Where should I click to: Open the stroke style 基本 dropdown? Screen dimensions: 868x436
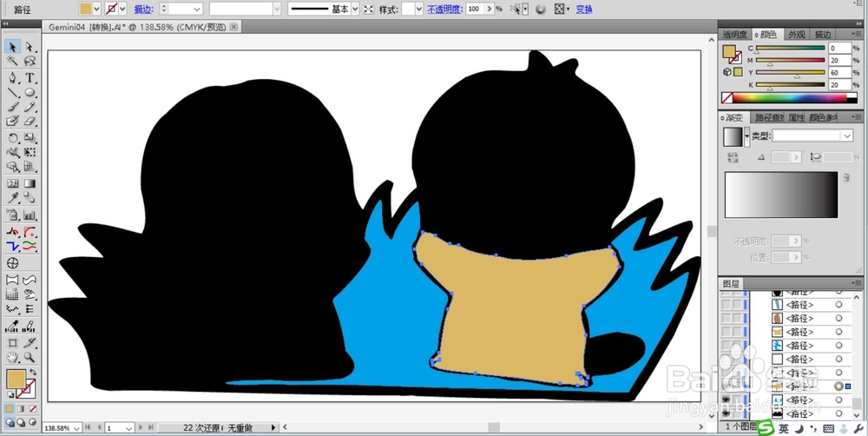tap(355, 9)
